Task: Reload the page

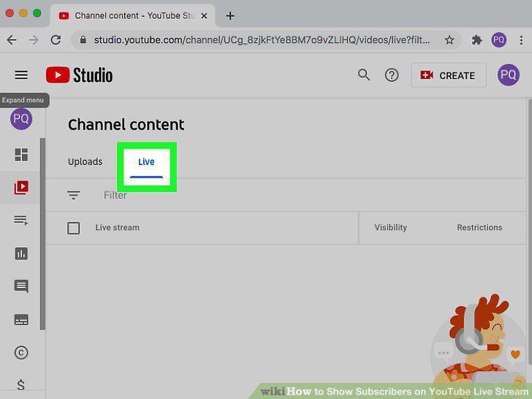Action: [56, 40]
